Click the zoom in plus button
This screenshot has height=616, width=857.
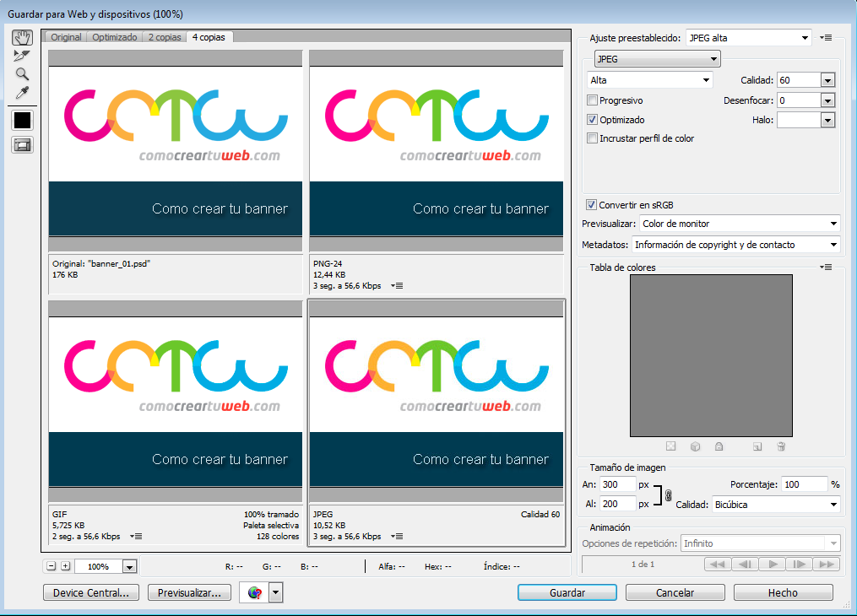(x=66, y=566)
